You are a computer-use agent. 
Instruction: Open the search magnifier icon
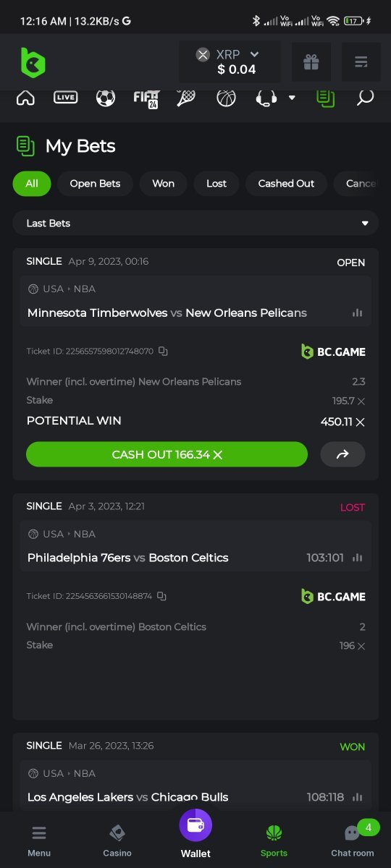pos(365,97)
